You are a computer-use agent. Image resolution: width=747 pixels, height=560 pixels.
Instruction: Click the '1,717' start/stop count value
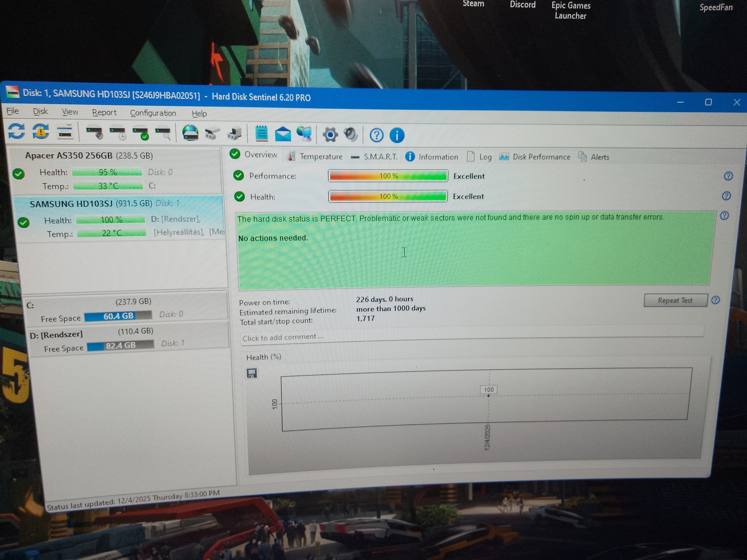[x=365, y=318]
